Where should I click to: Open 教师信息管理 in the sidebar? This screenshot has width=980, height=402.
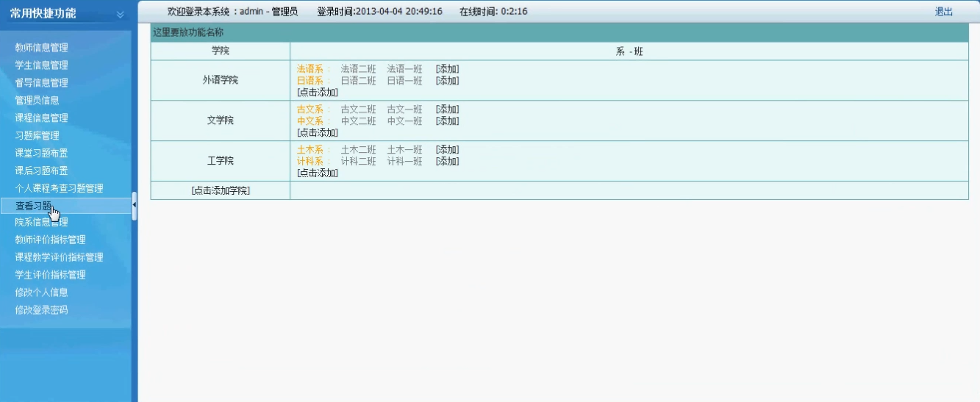[x=42, y=48]
